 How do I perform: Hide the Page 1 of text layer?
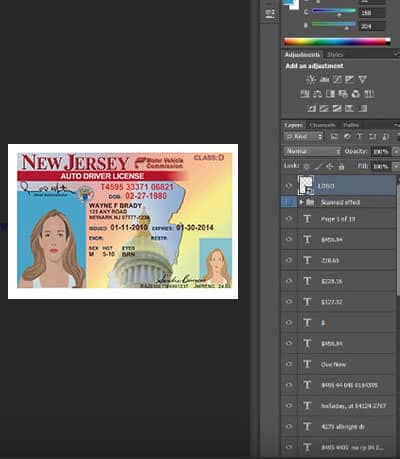pos(289,219)
